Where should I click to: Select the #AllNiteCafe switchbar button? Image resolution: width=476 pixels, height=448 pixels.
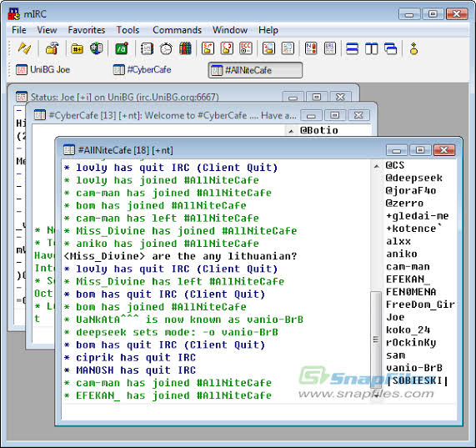(255, 70)
